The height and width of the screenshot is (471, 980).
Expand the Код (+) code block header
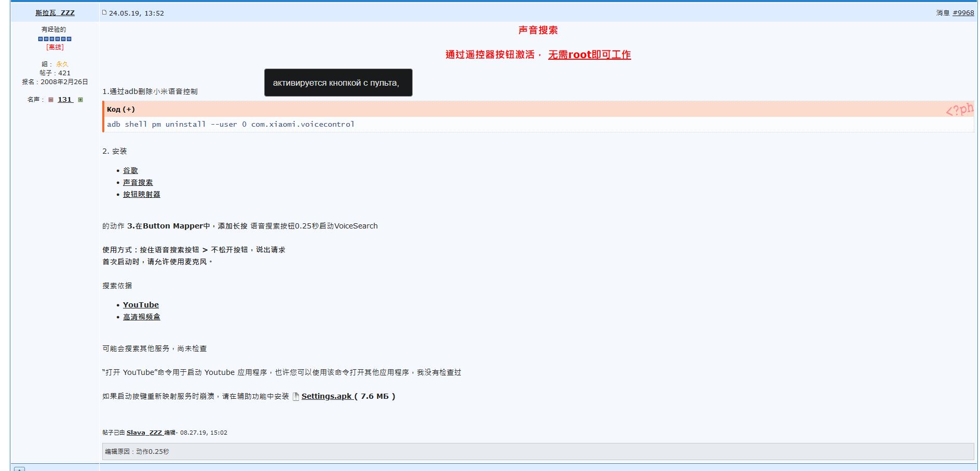(x=121, y=110)
